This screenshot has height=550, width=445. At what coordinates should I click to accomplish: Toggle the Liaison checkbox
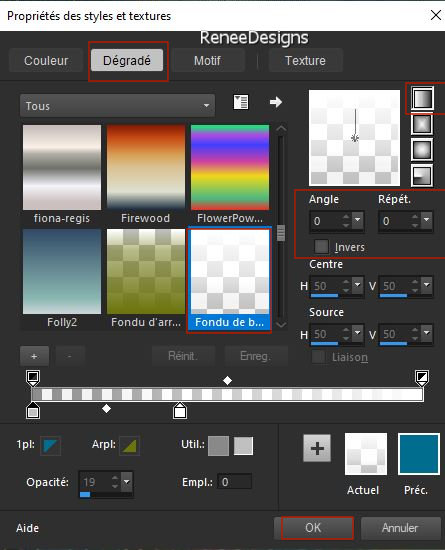click(318, 357)
